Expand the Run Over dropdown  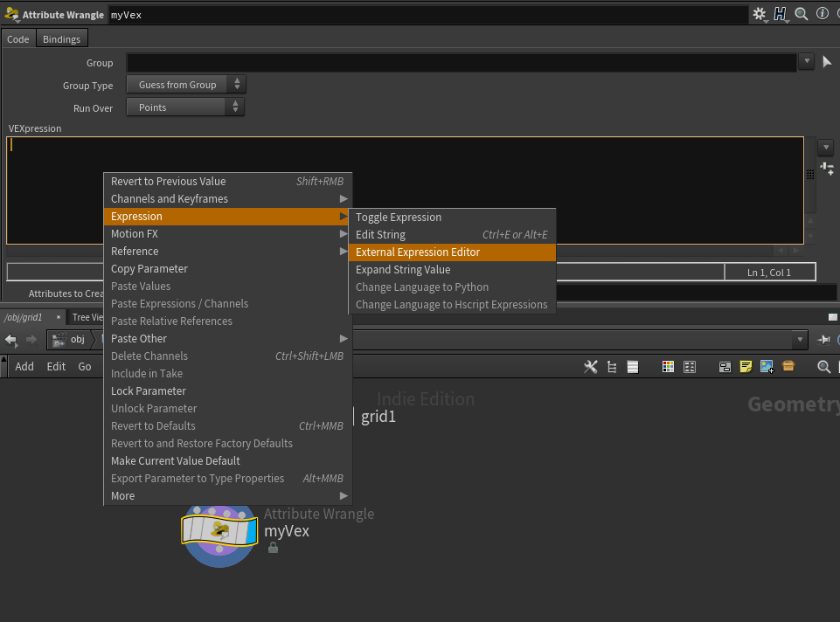pyautogui.click(x=185, y=107)
